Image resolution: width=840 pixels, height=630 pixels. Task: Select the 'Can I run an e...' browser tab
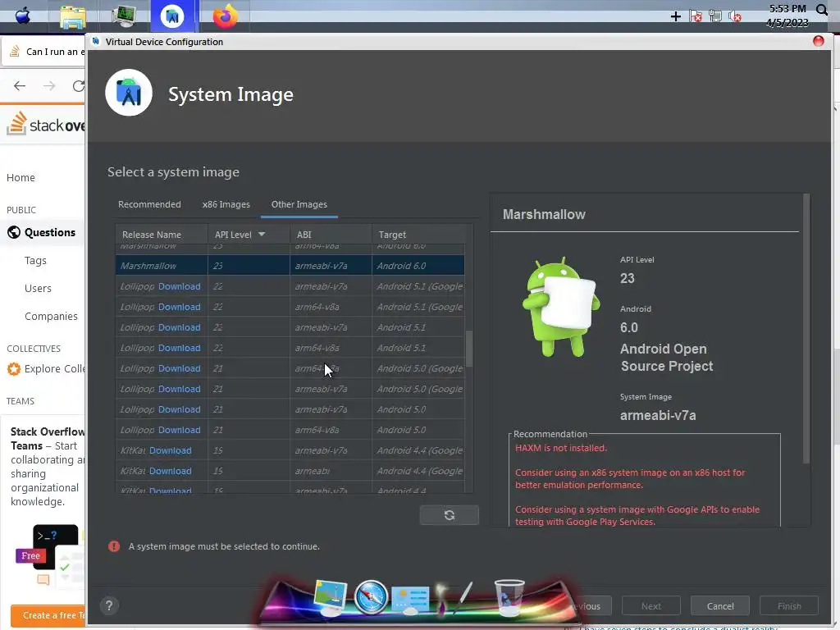(x=44, y=52)
